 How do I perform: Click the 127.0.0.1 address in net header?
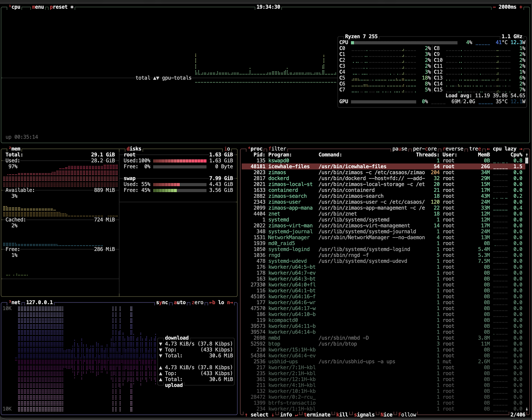40,302
